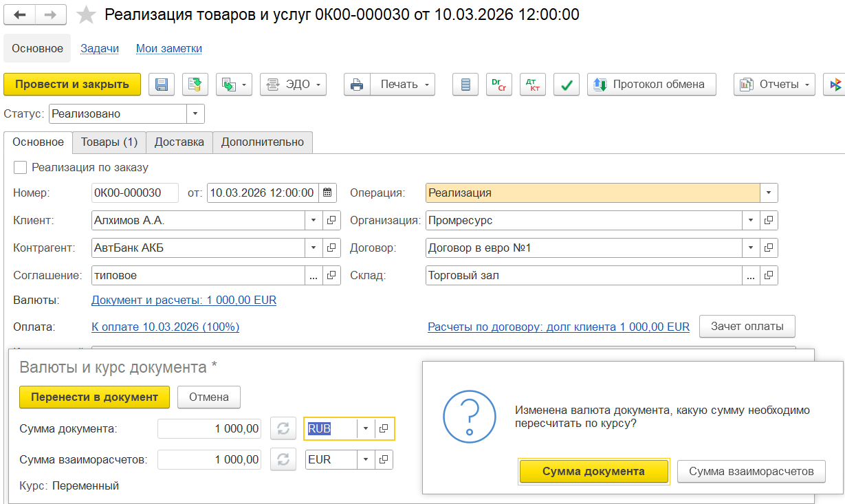
Task: Click the Номер input field
Action: (x=135, y=193)
